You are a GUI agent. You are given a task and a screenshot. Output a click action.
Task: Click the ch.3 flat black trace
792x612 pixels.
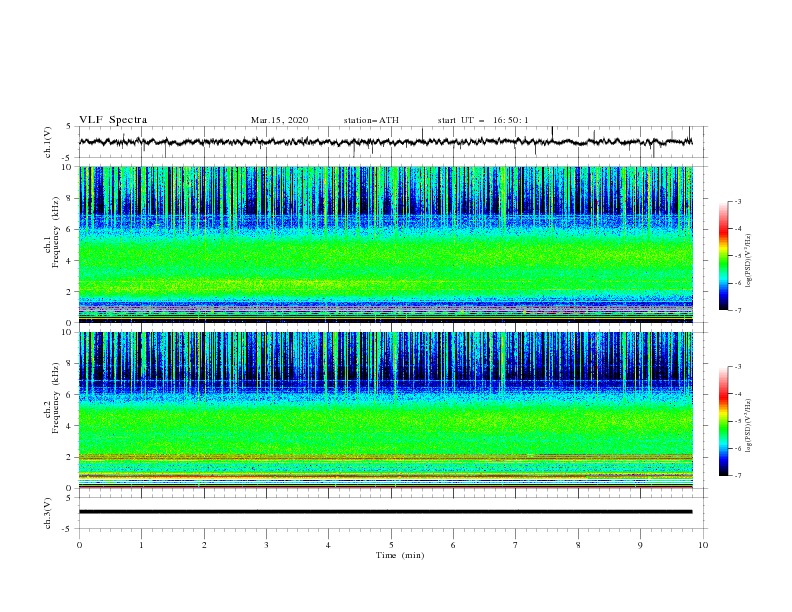(x=386, y=512)
